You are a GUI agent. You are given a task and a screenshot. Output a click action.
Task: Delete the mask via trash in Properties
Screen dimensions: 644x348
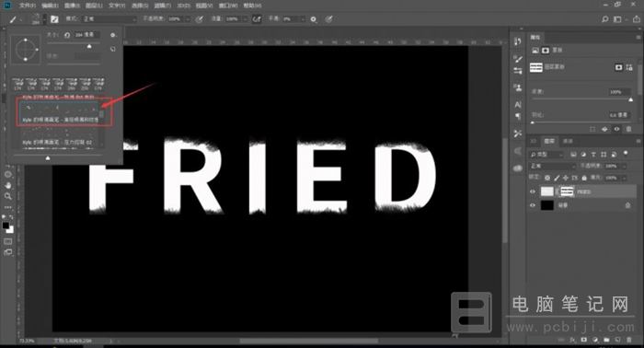[628, 129]
